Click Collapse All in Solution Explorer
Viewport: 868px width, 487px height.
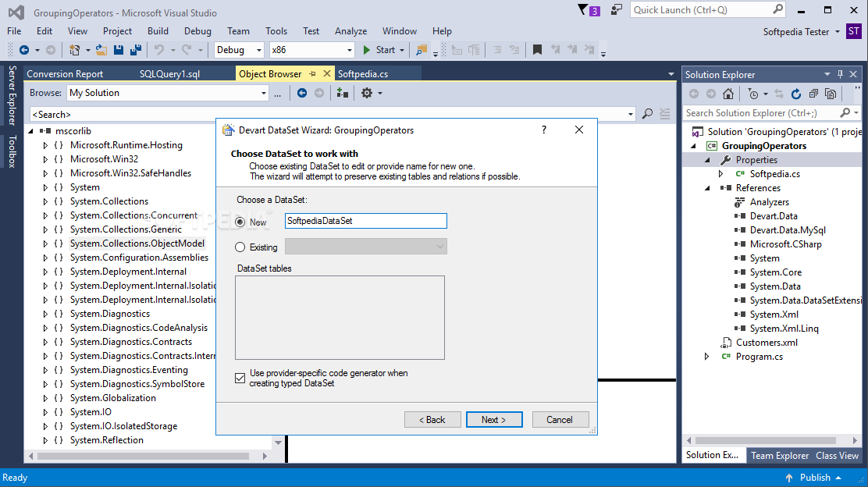(813, 94)
